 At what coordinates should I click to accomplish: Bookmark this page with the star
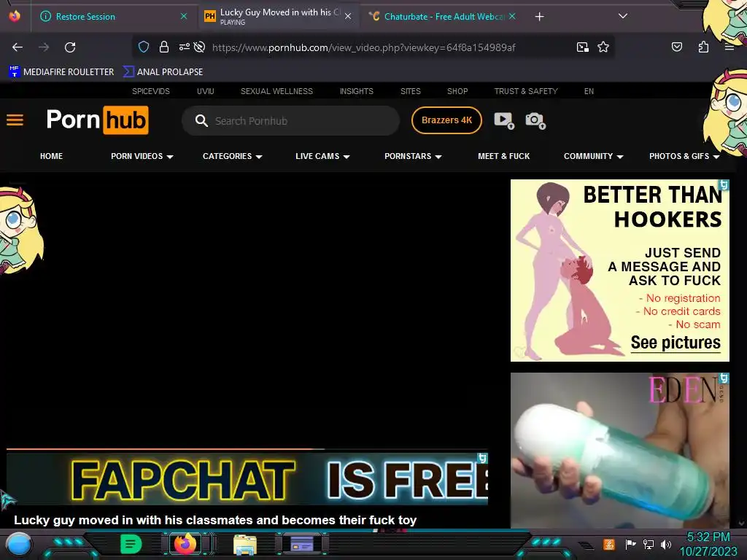click(603, 47)
